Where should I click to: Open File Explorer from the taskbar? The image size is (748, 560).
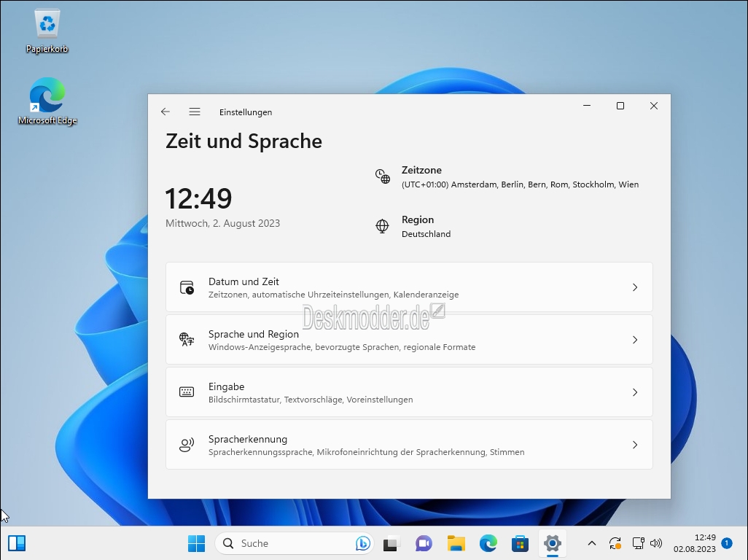pyautogui.click(x=456, y=543)
